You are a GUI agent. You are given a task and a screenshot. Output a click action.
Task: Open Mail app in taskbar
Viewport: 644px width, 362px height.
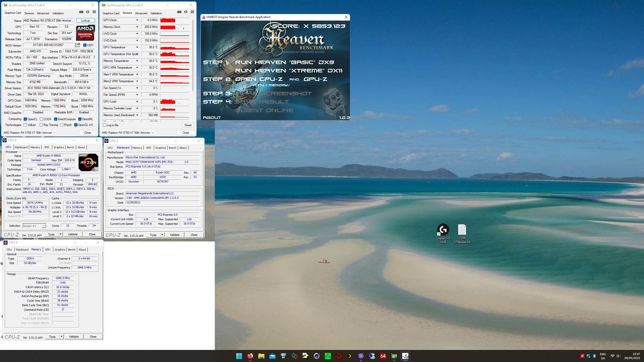pos(272,356)
